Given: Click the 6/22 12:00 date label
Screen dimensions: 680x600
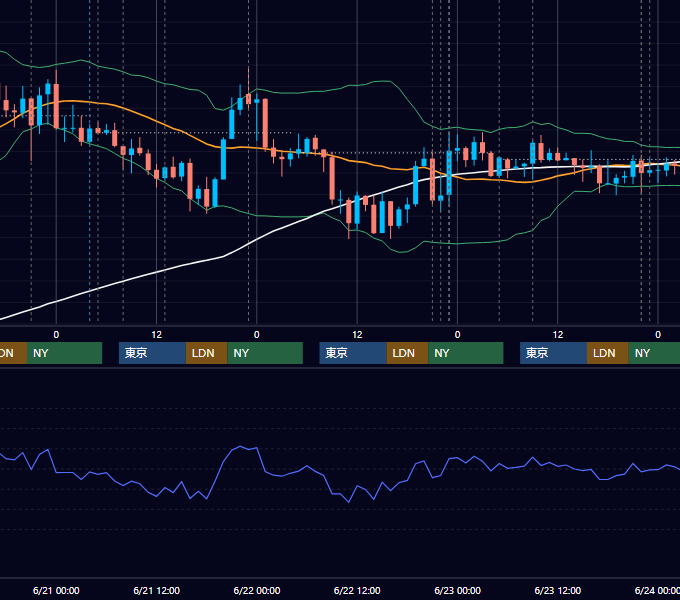Looking at the screenshot, I should (357, 590).
